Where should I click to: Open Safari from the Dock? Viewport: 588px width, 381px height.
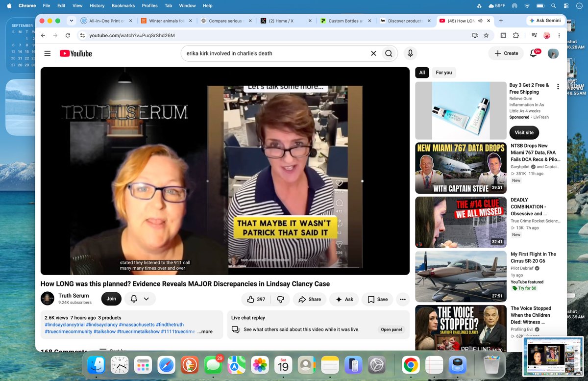(x=166, y=365)
